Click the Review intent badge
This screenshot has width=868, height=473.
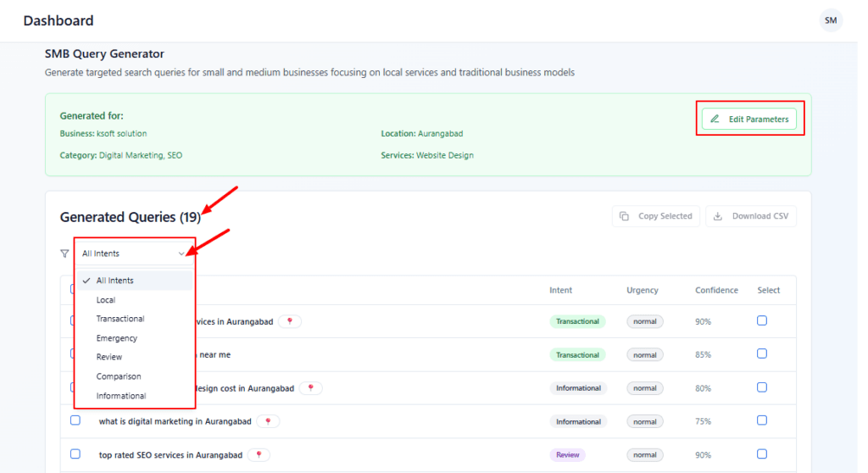pyautogui.click(x=567, y=455)
